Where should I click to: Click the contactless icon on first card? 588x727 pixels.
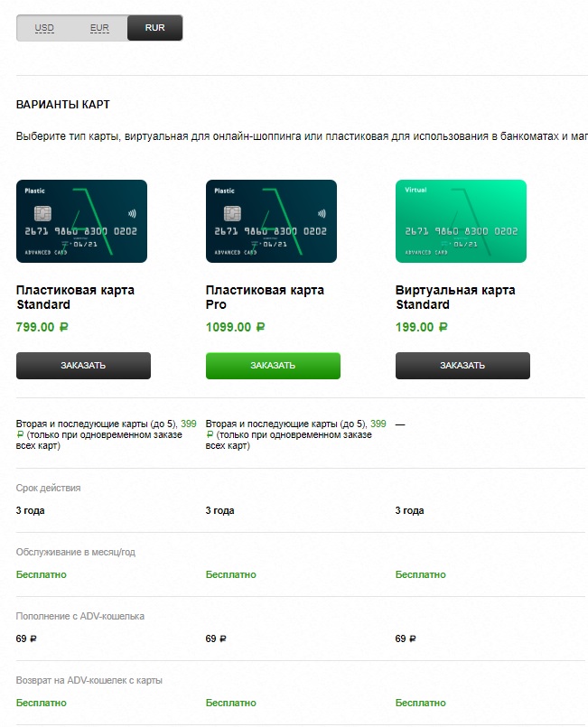pos(133,215)
